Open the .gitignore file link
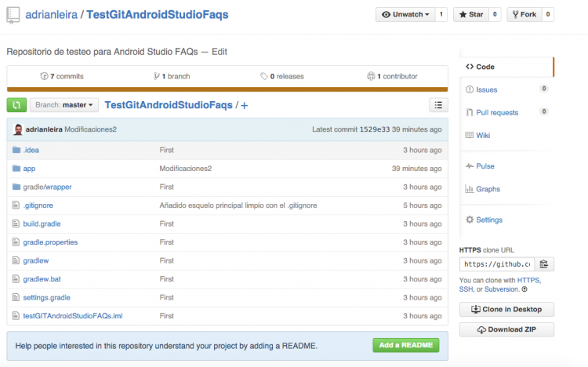Viewport: 588px width, 367px height. coord(38,205)
